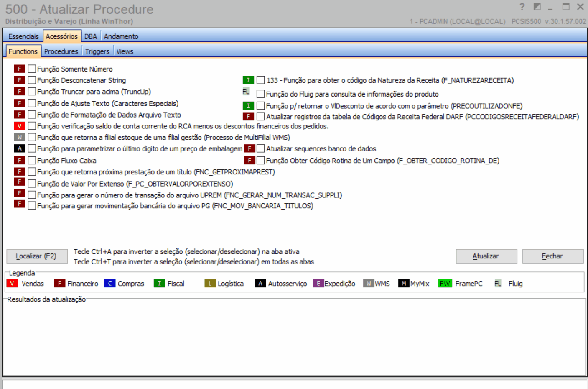This screenshot has height=389, width=588.
Task: Check FNC_GERAR_NUM_TRANSAC_SUPPLI function checkbox
Action: pyautogui.click(x=32, y=194)
